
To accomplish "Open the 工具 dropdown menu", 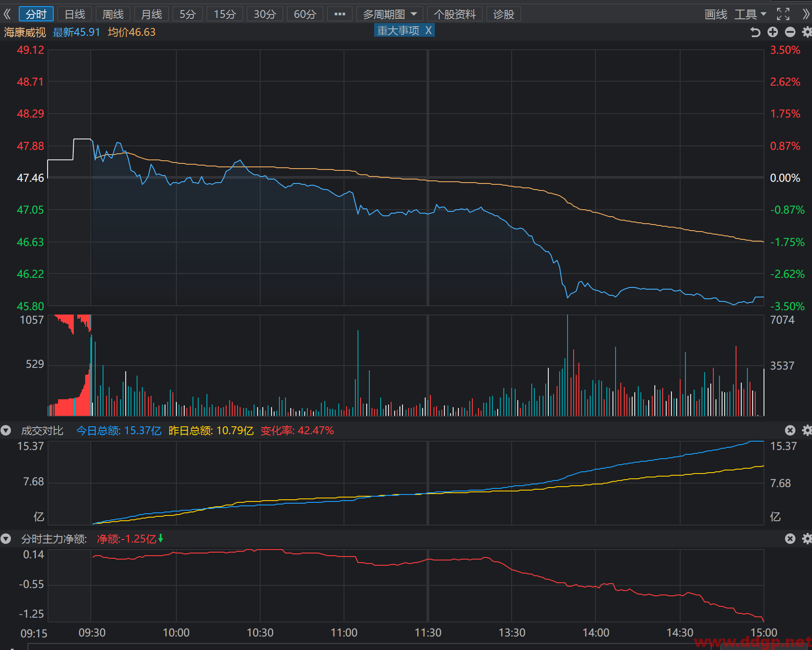I will pyautogui.click(x=750, y=14).
